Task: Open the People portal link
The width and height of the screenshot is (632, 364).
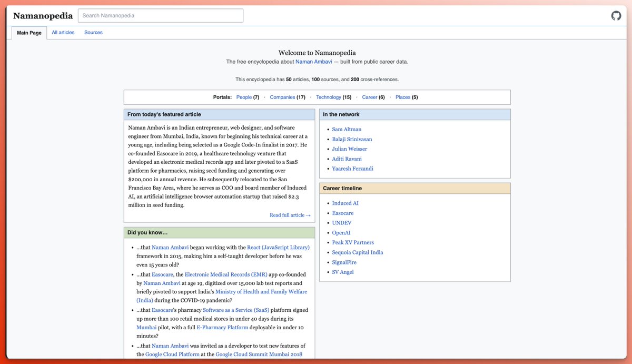Action: pyautogui.click(x=244, y=97)
